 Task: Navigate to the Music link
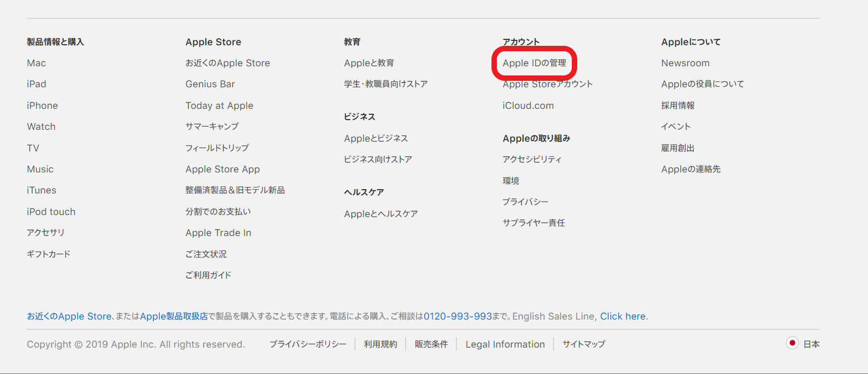[x=40, y=169]
